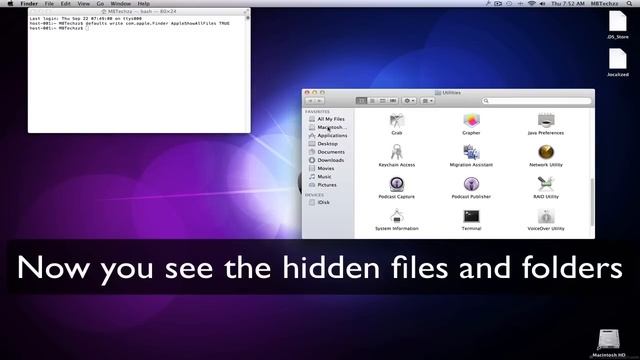
Task: Switch Finder to column view
Action: tap(382, 100)
